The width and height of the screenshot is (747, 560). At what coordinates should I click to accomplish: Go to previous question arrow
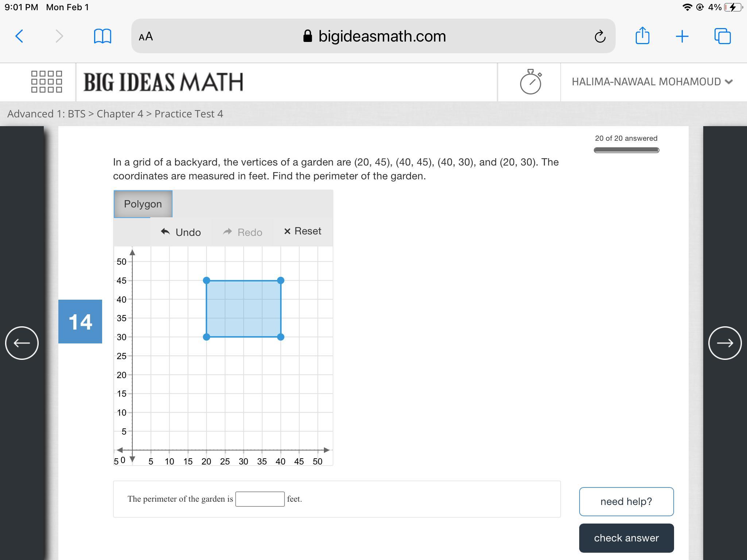point(22,343)
